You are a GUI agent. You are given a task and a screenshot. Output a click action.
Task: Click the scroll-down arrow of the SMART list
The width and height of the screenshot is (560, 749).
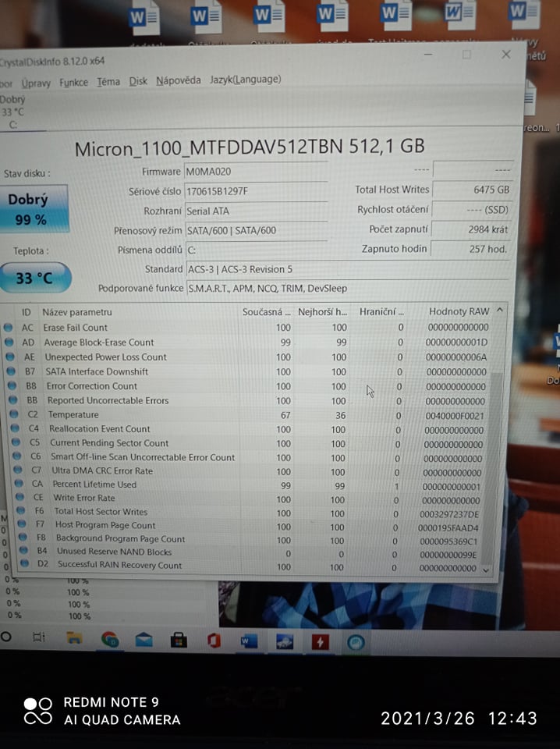[x=486, y=570]
